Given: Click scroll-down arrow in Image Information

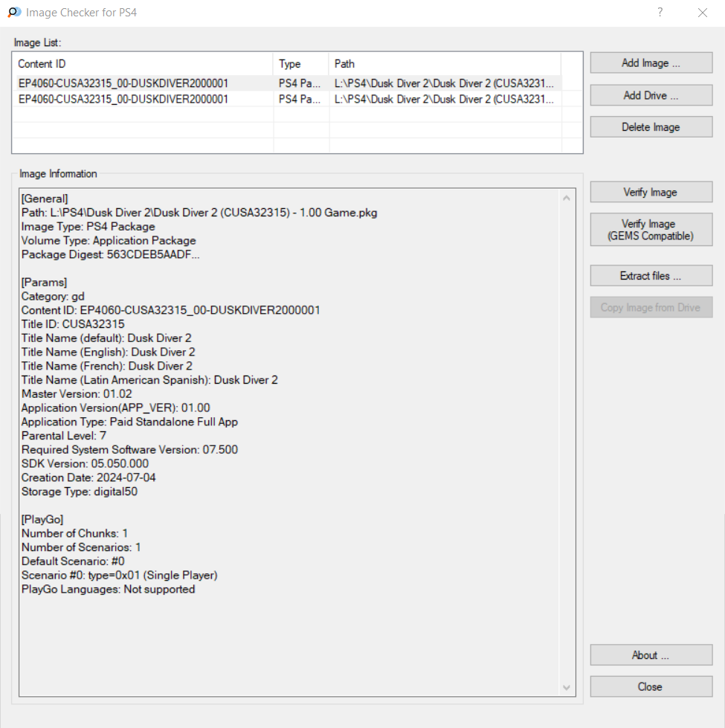Looking at the screenshot, I should pyautogui.click(x=567, y=688).
